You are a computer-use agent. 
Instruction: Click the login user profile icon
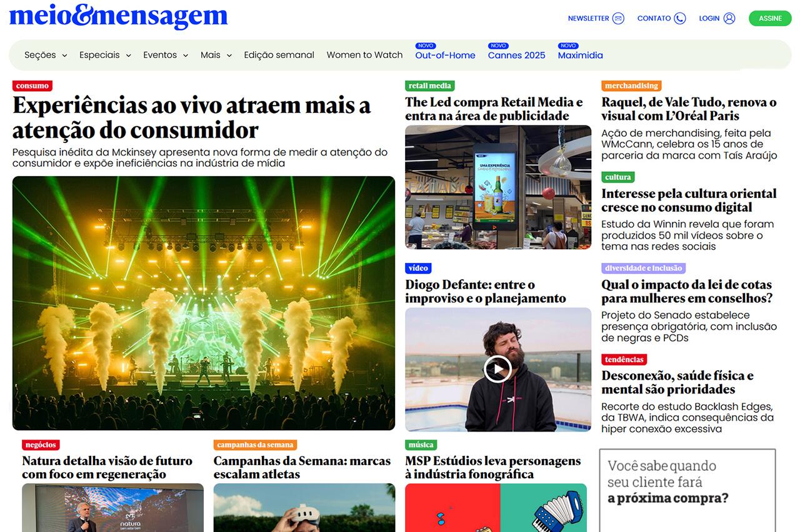tap(729, 18)
